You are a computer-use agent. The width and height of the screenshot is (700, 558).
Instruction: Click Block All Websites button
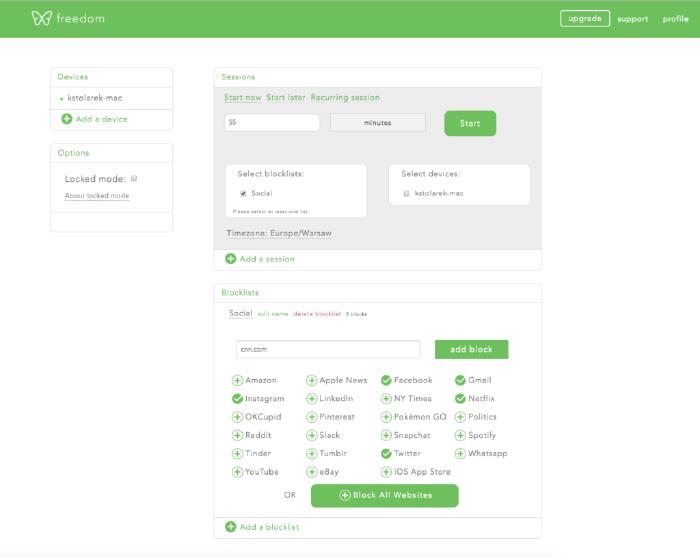click(x=385, y=496)
